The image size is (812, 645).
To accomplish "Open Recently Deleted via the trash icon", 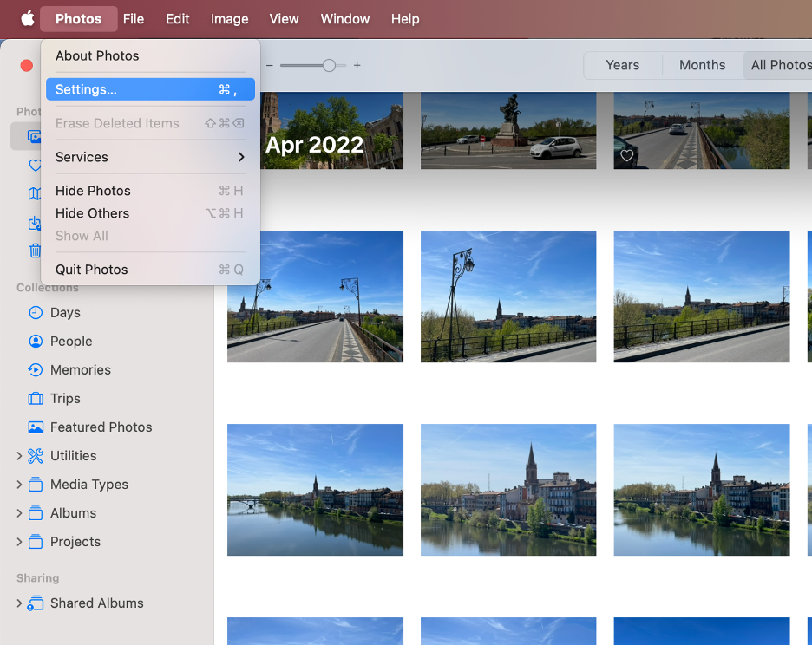I will 35,251.
